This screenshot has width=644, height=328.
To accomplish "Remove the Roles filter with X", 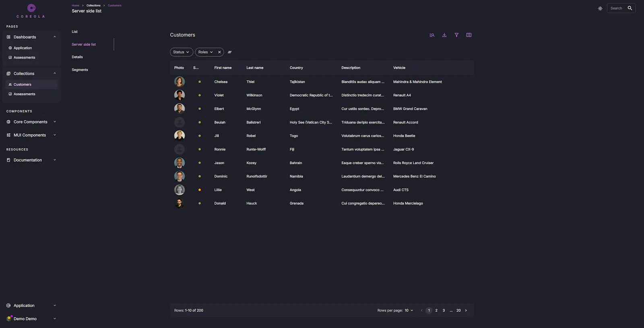I will click(219, 52).
